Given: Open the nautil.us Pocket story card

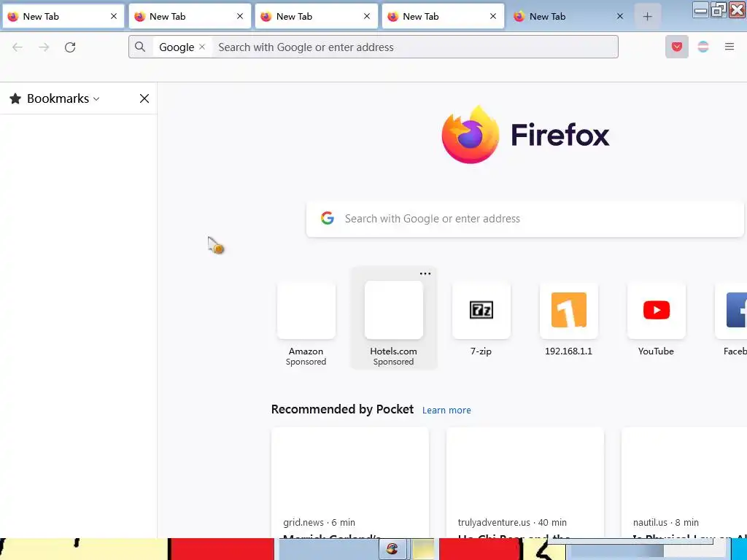Looking at the screenshot, I should tap(684, 483).
